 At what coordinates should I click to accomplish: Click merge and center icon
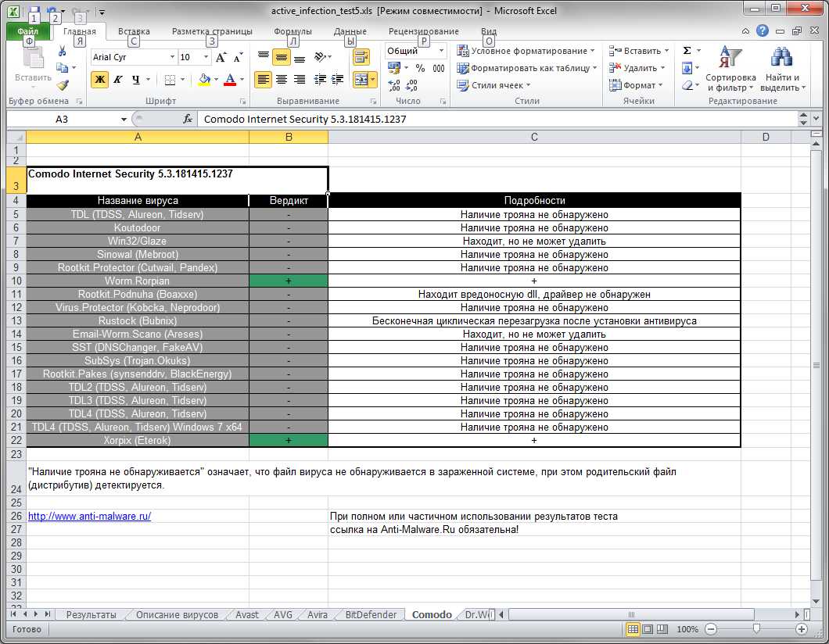coord(361,80)
